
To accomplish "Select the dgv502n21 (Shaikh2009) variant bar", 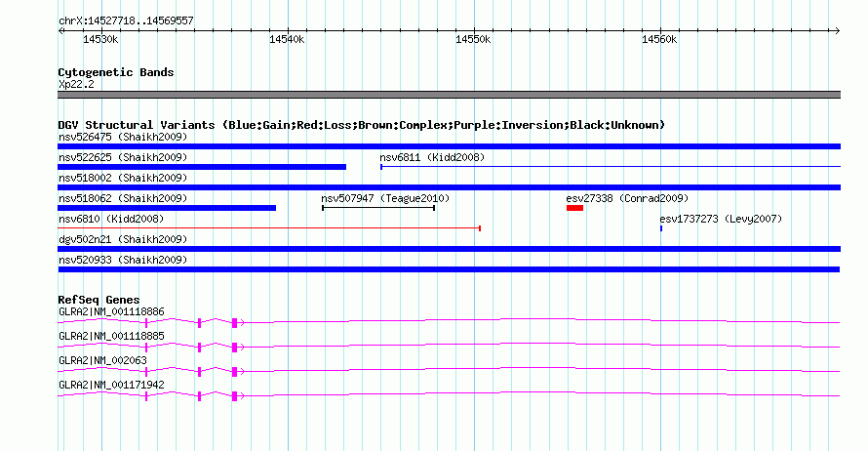I will (449, 249).
